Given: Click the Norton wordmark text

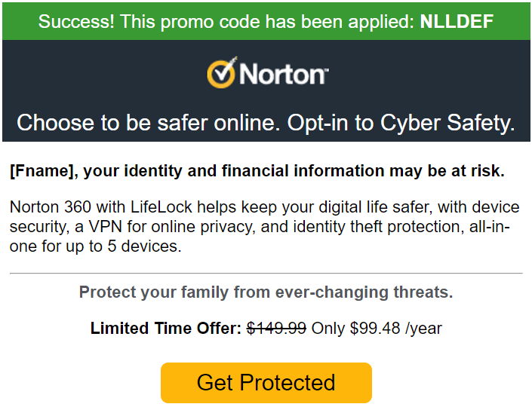Looking at the screenshot, I should [283, 75].
